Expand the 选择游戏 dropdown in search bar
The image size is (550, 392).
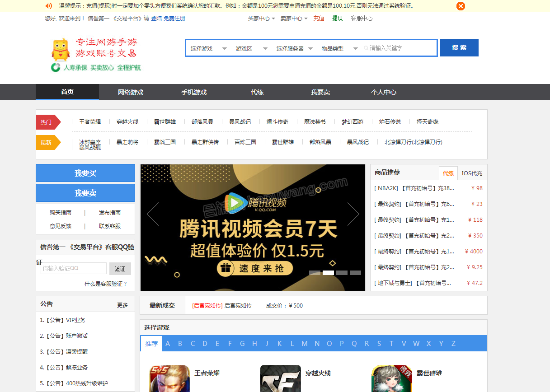pyautogui.click(x=208, y=48)
